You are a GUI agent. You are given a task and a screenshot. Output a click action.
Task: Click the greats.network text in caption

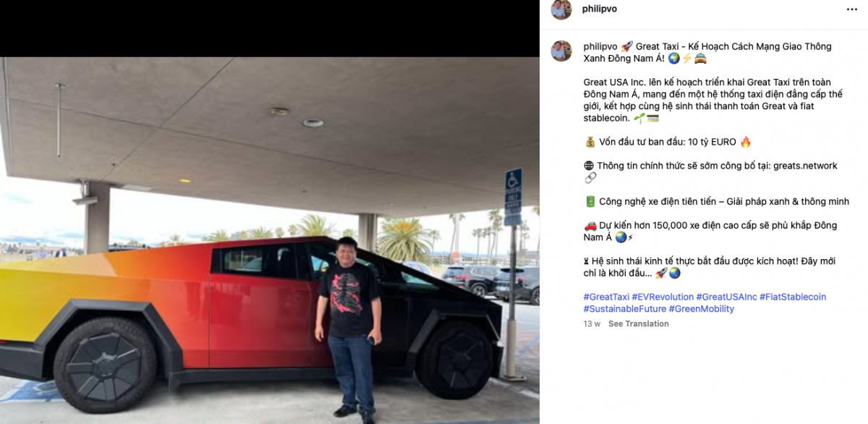click(x=805, y=166)
